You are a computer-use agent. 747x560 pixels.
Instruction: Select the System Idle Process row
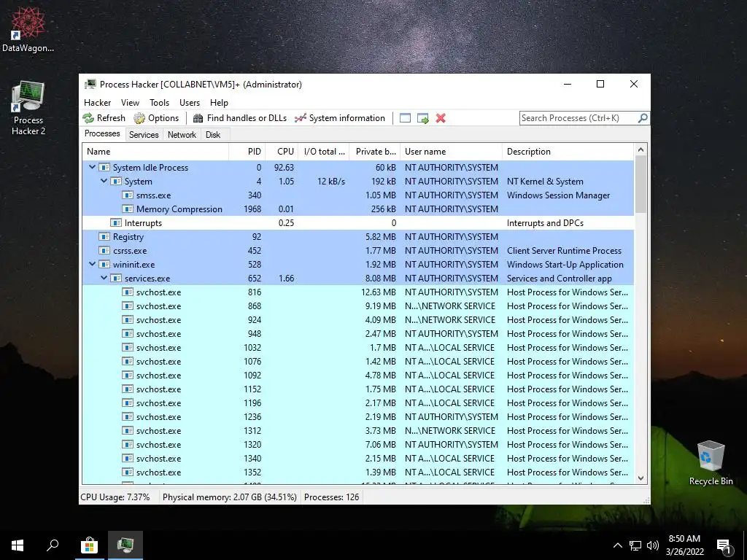tap(357, 168)
